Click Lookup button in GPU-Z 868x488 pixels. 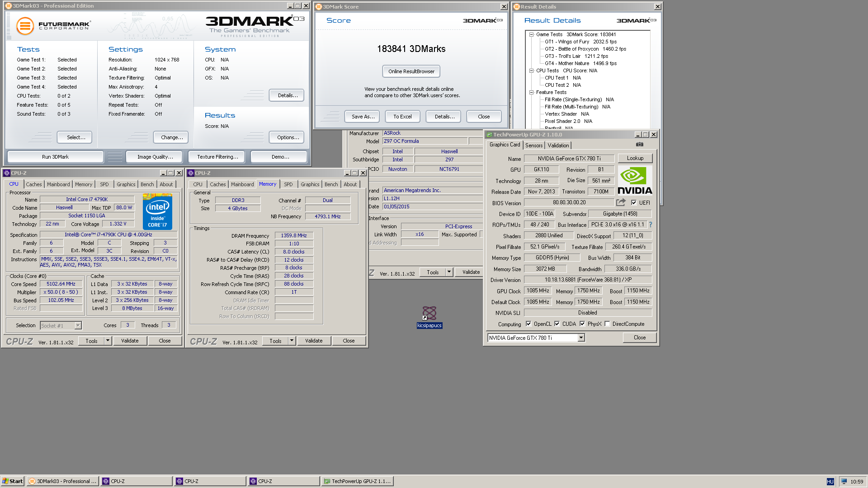[x=635, y=158]
